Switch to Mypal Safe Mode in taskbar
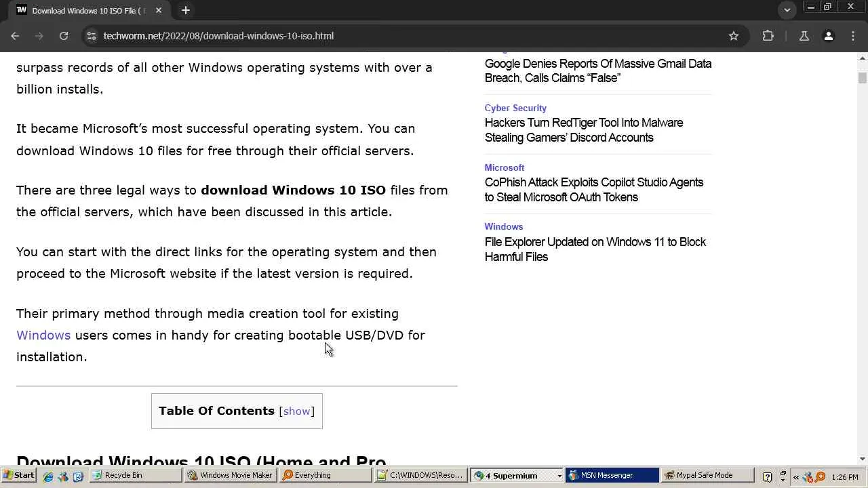 click(707, 475)
